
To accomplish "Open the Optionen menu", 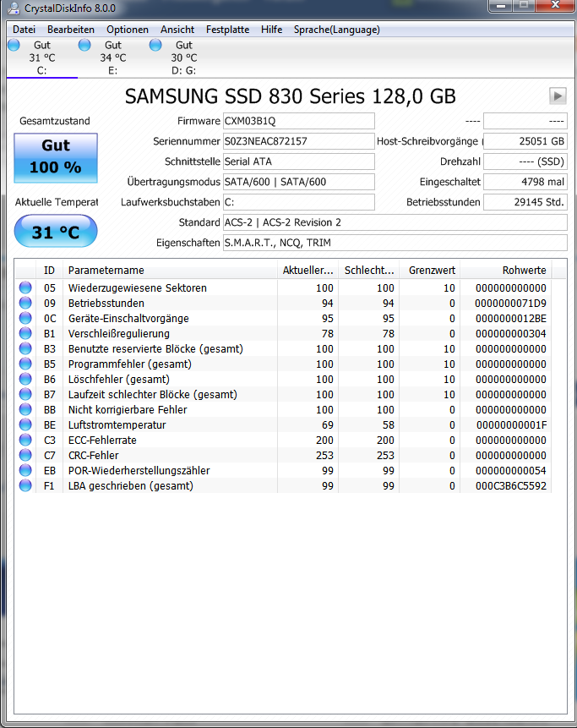I will click(128, 30).
